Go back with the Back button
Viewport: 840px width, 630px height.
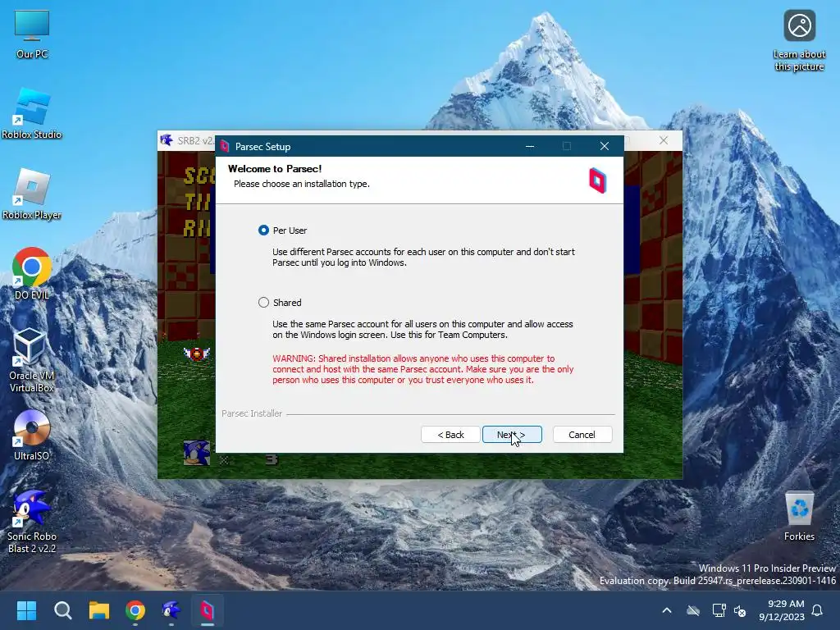point(450,435)
